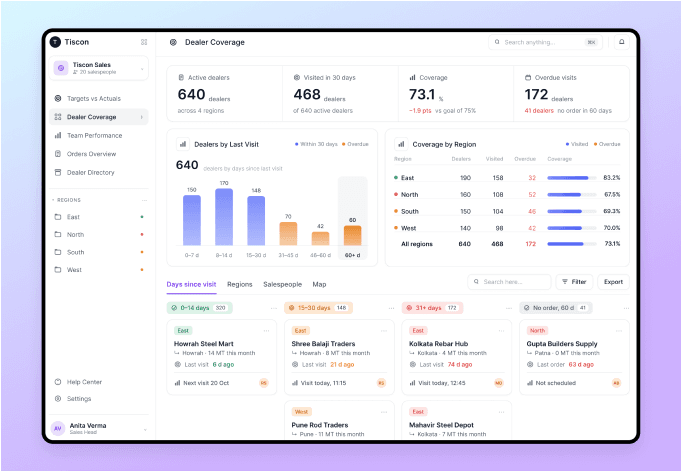Open the Filter dropdown
Image resolution: width=682 pixels, height=472 pixels.
pyautogui.click(x=574, y=282)
